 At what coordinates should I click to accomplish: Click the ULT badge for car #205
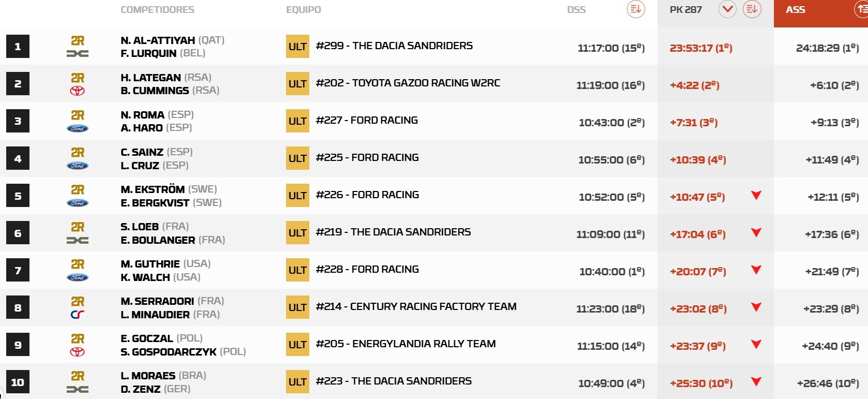coord(297,345)
